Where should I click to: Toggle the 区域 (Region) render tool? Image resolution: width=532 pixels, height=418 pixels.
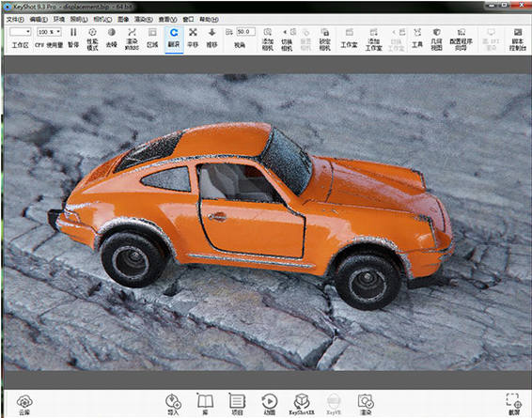click(x=152, y=38)
